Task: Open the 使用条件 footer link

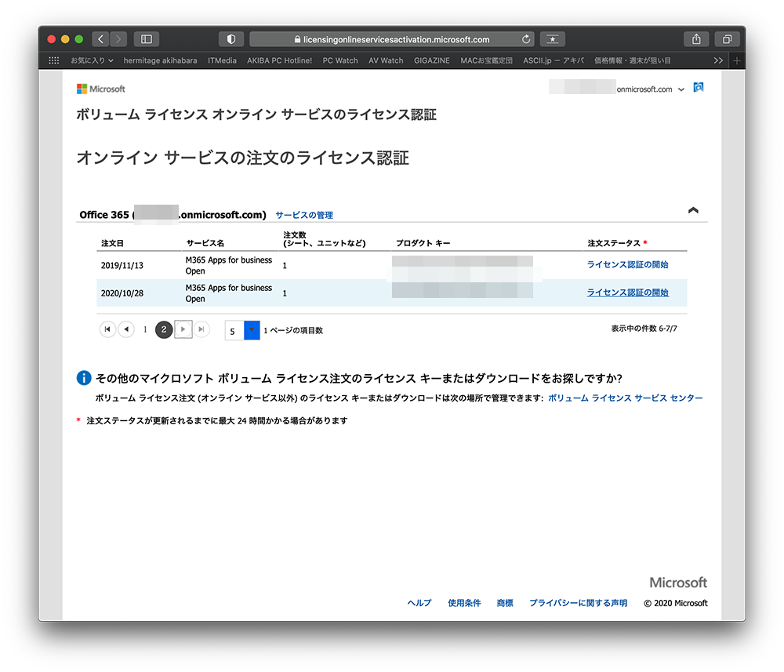Action: click(464, 603)
